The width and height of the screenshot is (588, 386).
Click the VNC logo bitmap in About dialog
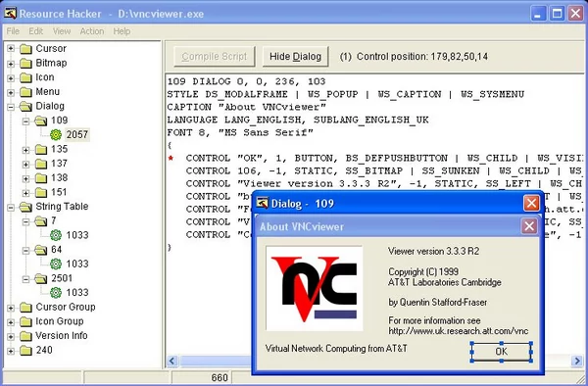pyautogui.click(x=315, y=289)
